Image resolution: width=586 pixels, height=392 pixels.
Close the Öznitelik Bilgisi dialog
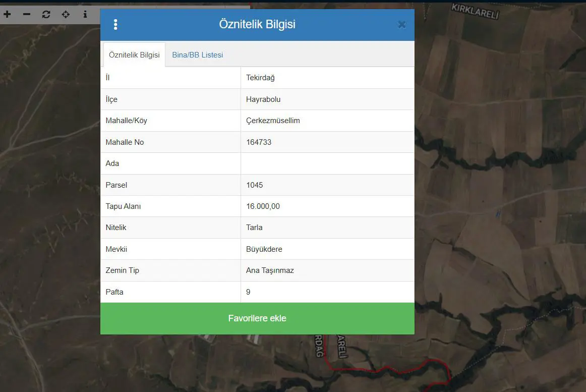[x=402, y=25]
